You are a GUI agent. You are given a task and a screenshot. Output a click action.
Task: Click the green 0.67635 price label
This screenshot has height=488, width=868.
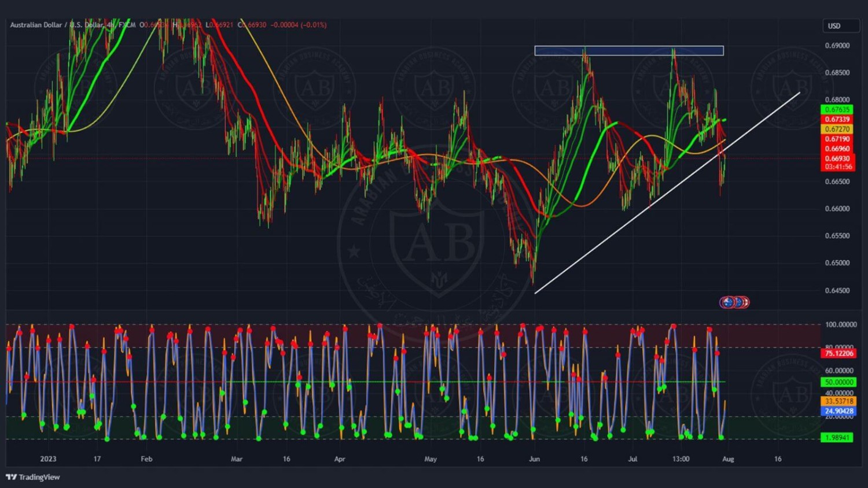pyautogui.click(x=837, y=109)
